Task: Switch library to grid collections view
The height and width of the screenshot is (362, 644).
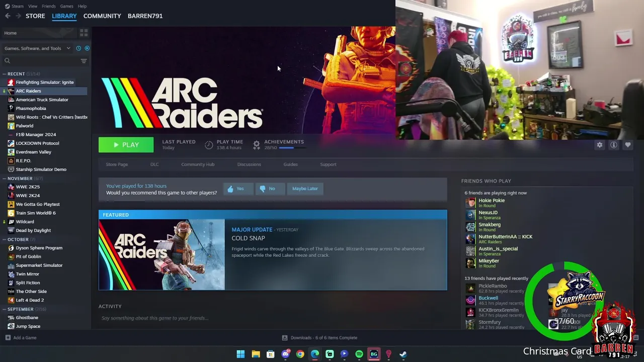Action: (x=84, y=33)
